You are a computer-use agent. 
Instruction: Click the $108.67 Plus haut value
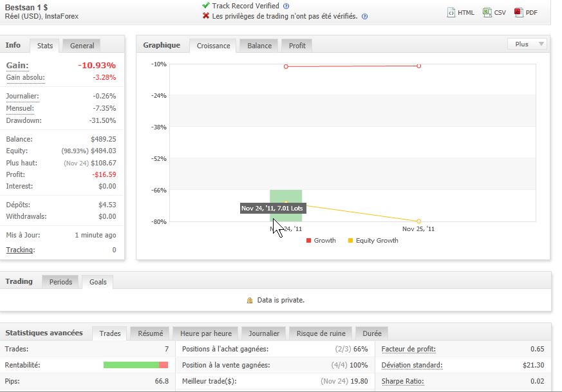(x=103, y=163)
